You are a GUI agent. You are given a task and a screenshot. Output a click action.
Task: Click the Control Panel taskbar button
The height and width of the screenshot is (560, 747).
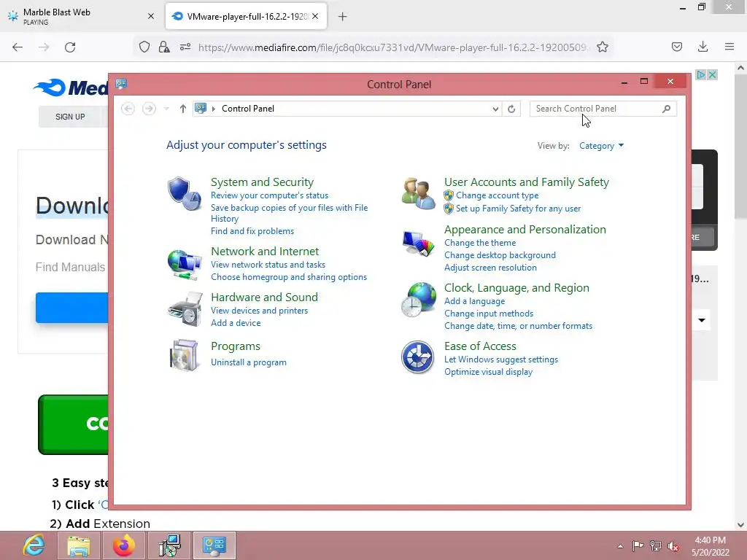click(x=214, y=545)
